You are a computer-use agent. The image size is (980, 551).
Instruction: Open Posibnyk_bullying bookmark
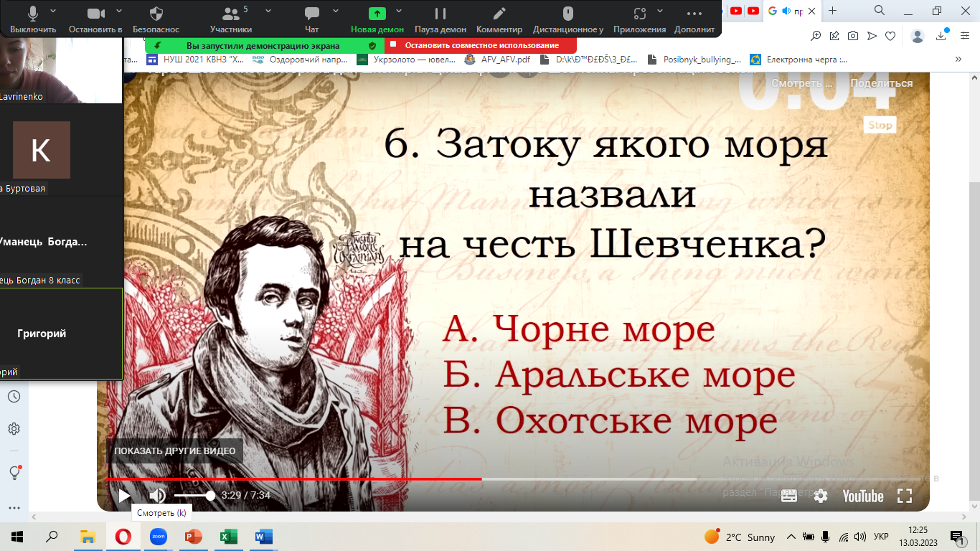(694, 60)
